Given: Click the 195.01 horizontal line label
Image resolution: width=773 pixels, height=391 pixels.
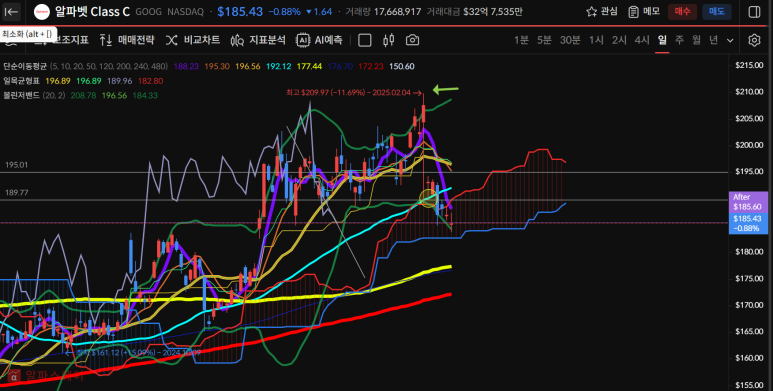Looking at the screenshot, I should [x=17, y=165].
